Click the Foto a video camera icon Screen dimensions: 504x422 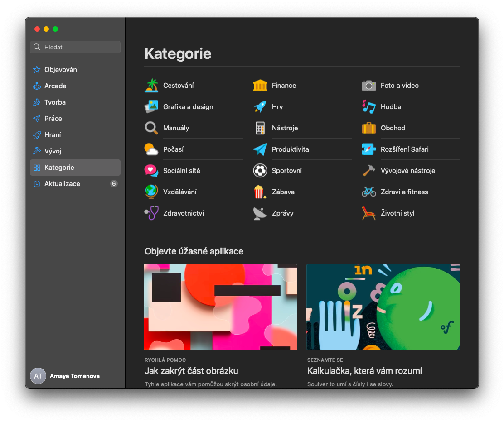[x=369, y=86]
